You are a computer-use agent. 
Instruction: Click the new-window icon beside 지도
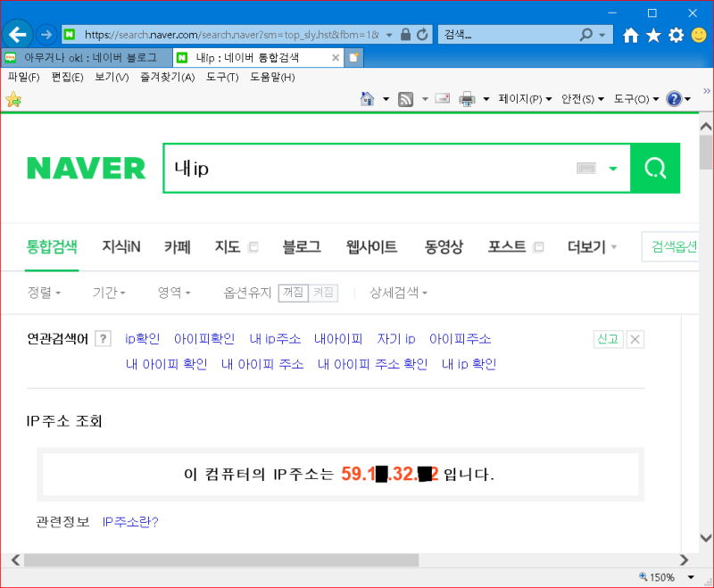[253, 247]
